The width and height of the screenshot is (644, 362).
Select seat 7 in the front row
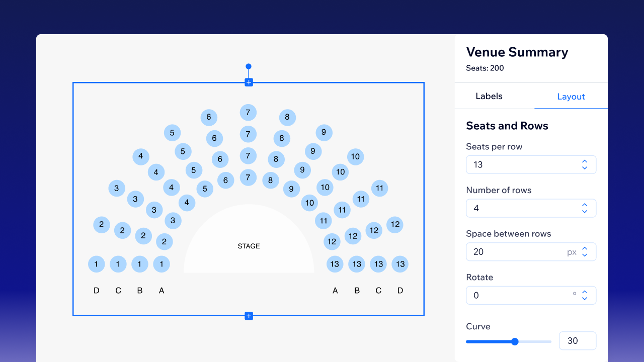tap(248, 177)
